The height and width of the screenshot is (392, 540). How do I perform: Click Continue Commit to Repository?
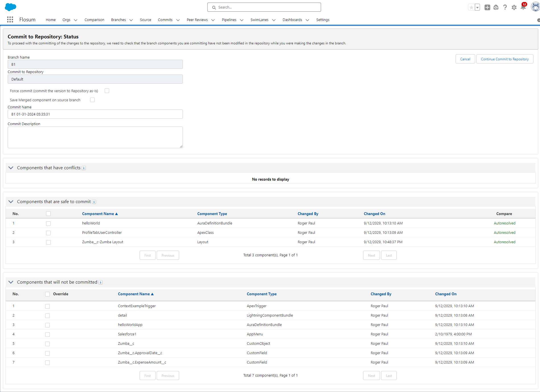(x=505, y=59)
